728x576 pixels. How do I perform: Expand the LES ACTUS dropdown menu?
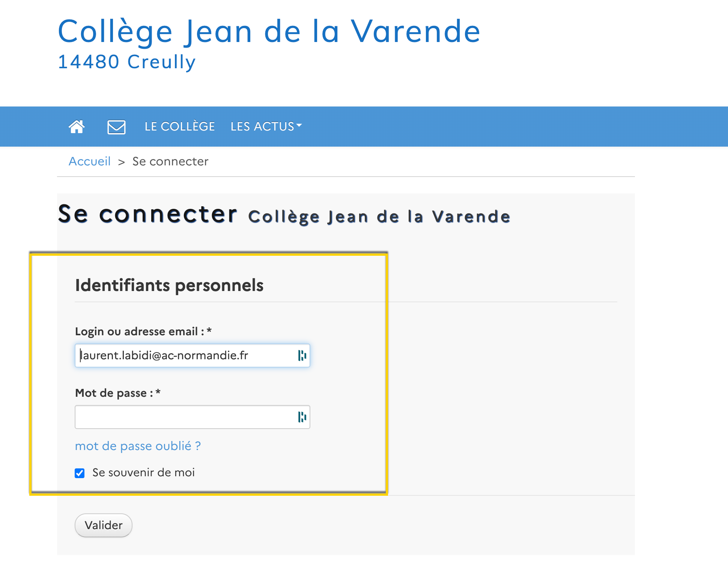pyautogui.click(x=266, y=127)
